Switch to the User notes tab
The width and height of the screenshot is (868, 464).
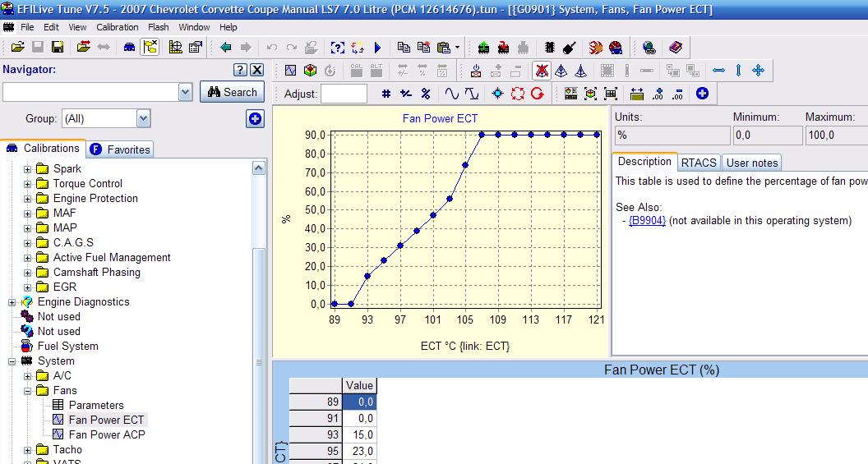(752, 163)
